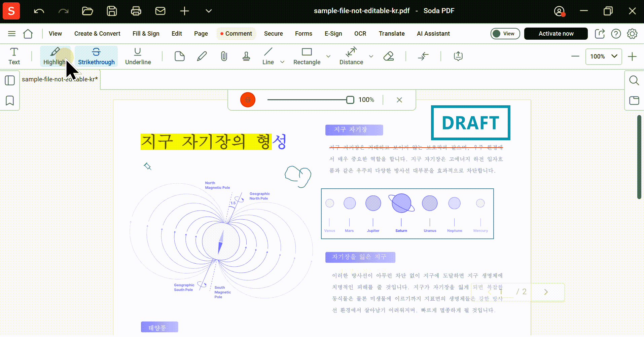644x337 pixels.
Task: Open the Translate tab
Action: (x=392, y=34)
